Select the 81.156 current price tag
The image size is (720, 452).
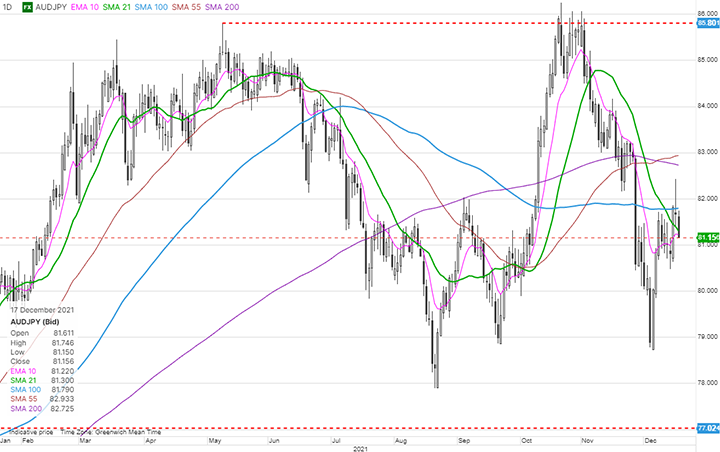tap(708, 237)
